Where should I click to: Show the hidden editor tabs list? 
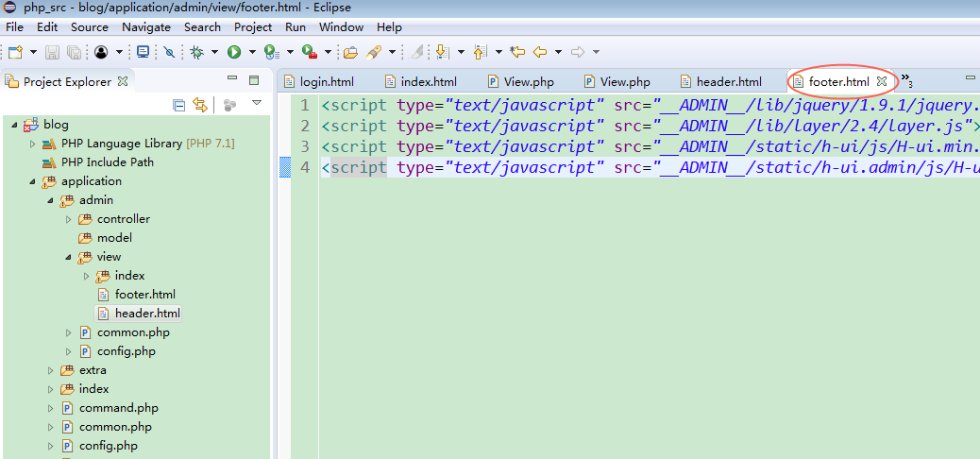[907, 80]
